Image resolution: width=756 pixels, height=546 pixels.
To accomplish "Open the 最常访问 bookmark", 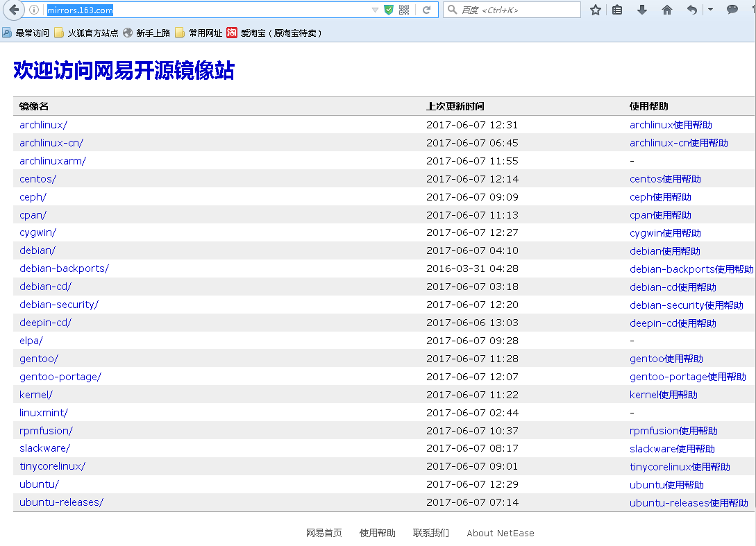I will point(26,33).
